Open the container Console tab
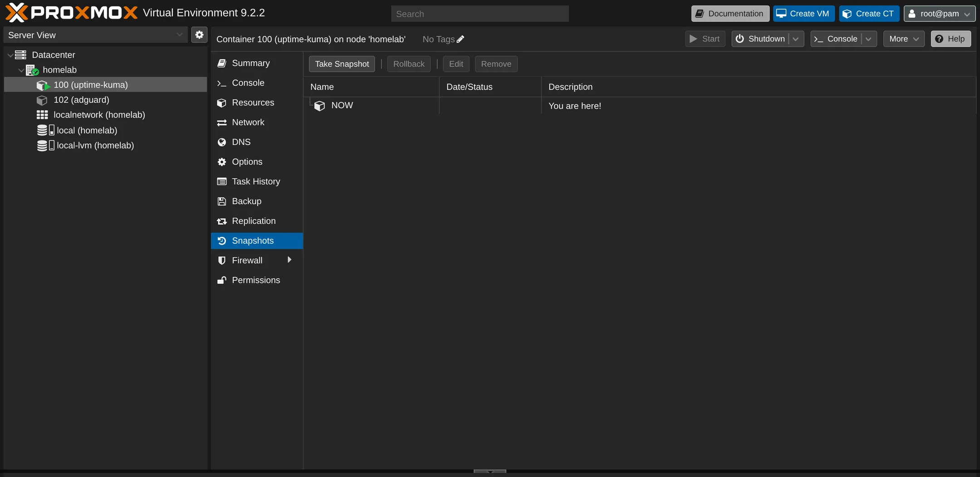Image resolution: width=980 pixels, height=477 pixels. point(257,83)
